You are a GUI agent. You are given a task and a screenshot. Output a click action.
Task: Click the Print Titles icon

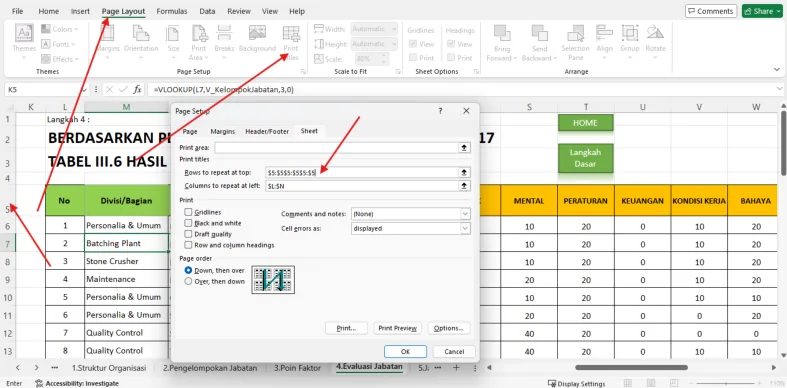[x=291, y=33]
